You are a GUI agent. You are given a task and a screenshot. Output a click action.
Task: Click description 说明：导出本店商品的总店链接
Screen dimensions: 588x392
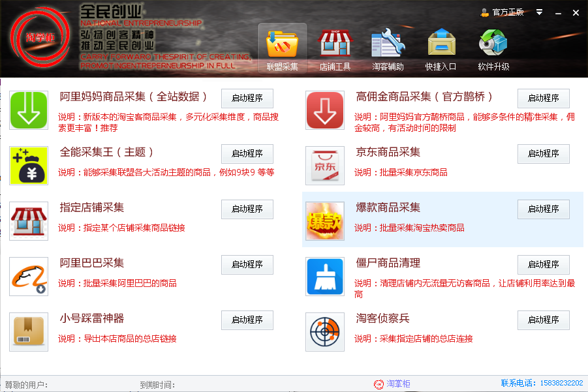tap(117, 339)
